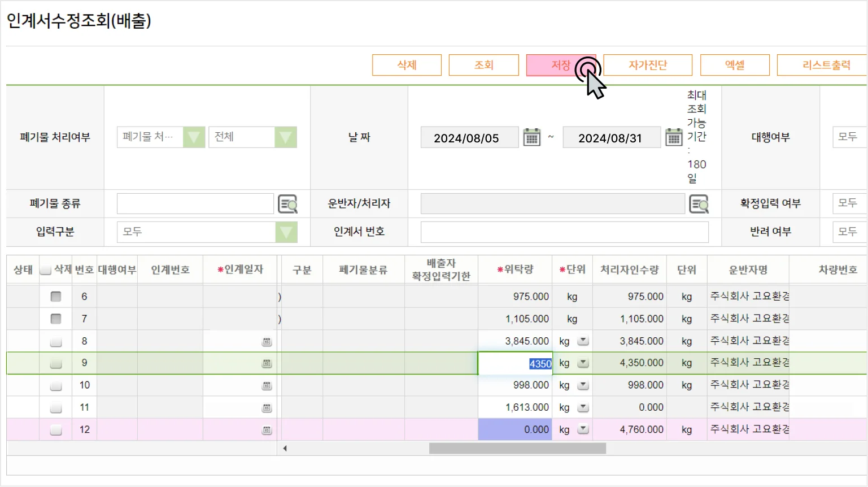
Task: Open the 폐기물 처리여부 dropdown
Action: pos(194,137)
